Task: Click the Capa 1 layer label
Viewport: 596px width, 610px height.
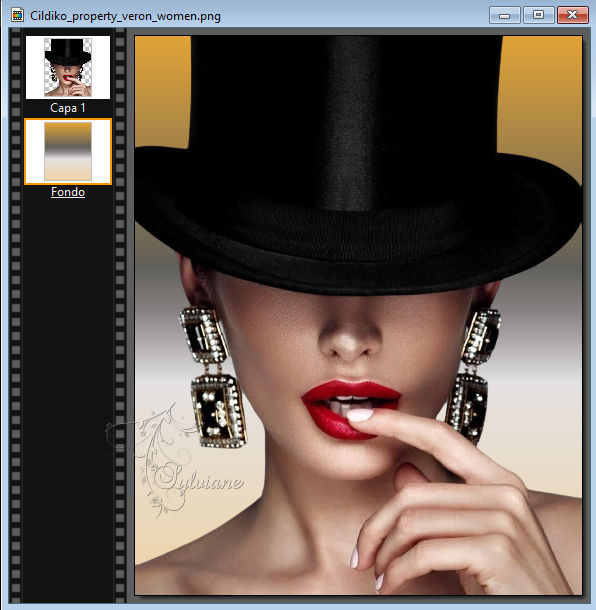Action: [68, 108]
